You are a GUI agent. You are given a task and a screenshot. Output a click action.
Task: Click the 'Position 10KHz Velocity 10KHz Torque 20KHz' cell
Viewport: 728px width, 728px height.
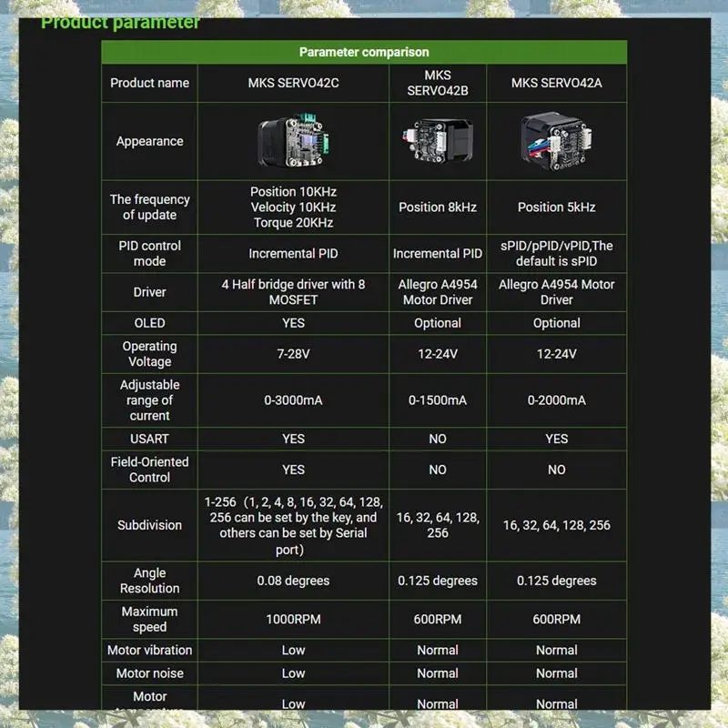[x=293, y=207]
